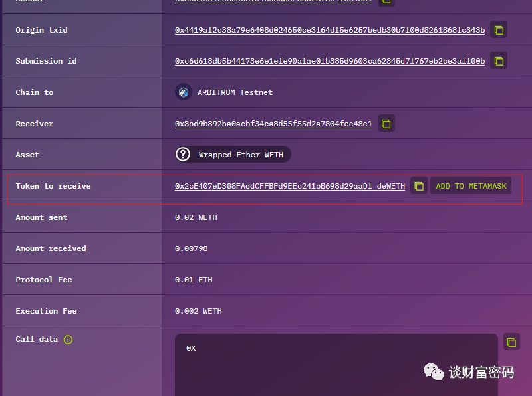Click inside the Call data text box

point(336,365)
